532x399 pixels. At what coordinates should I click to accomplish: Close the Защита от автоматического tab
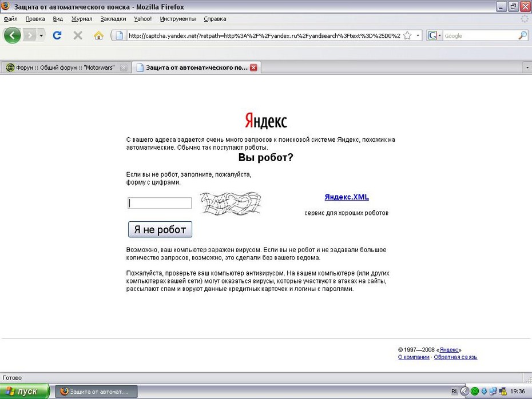[x=253, y=67]
